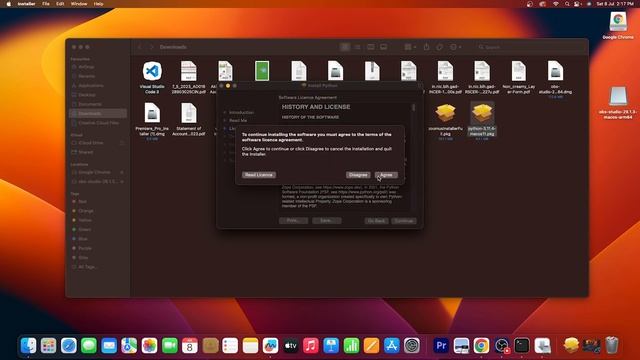640x360 pixels.
Task: Select Documents in Finder sidebar
Action: [90, 104]
